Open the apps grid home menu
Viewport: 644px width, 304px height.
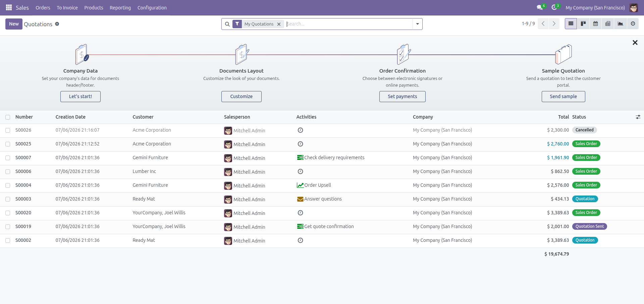9,7
